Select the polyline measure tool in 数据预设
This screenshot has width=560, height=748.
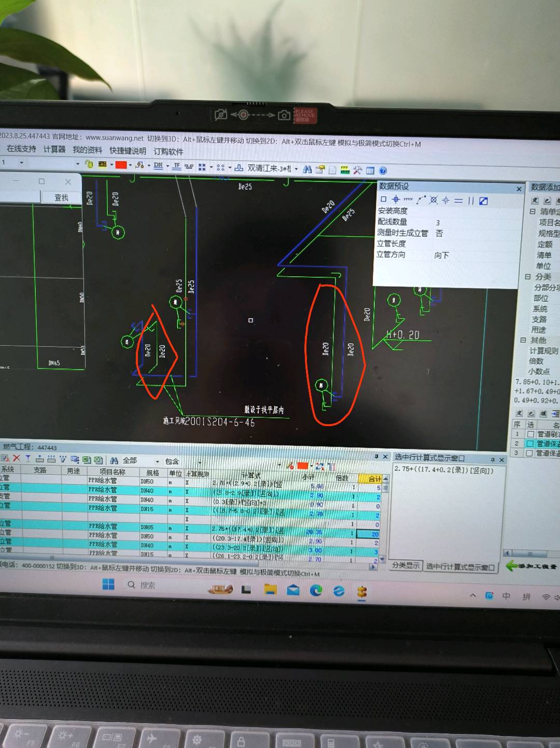click(x=422, y=200)
